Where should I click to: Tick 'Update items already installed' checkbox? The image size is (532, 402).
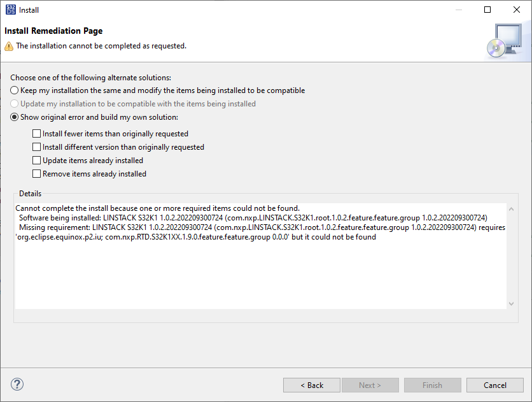pyautogui.click(x=37, y=161)
